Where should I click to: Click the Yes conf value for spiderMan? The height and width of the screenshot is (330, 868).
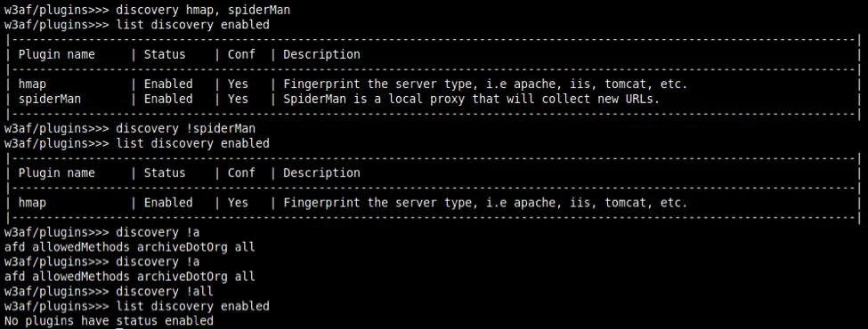coord(238,99)
